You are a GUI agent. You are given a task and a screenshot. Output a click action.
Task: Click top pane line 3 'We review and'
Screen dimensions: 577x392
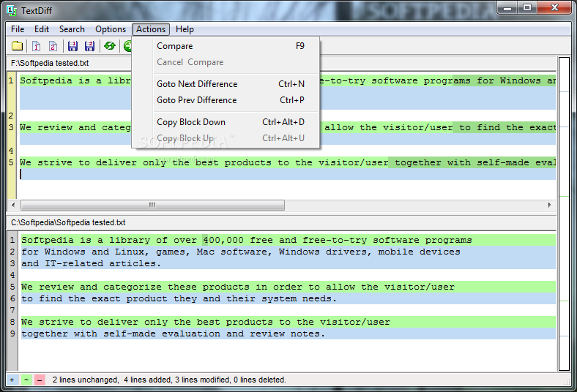pyautogui.click(x=288, y=127)
